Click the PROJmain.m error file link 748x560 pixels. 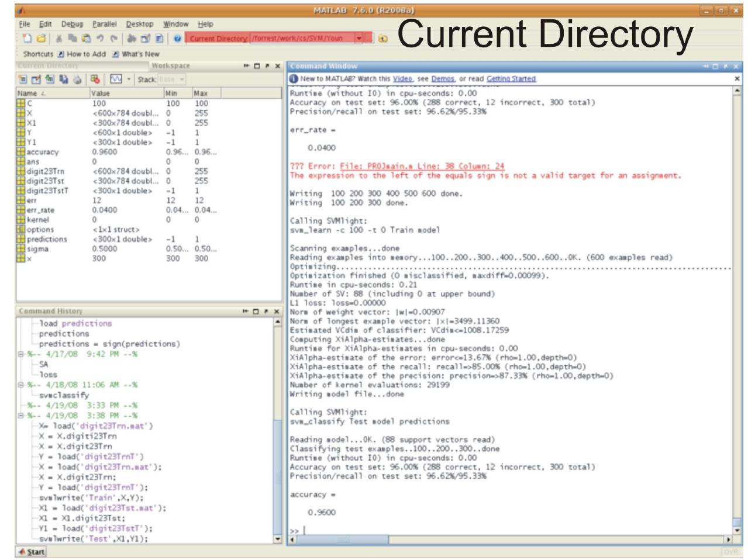[422, 166]
